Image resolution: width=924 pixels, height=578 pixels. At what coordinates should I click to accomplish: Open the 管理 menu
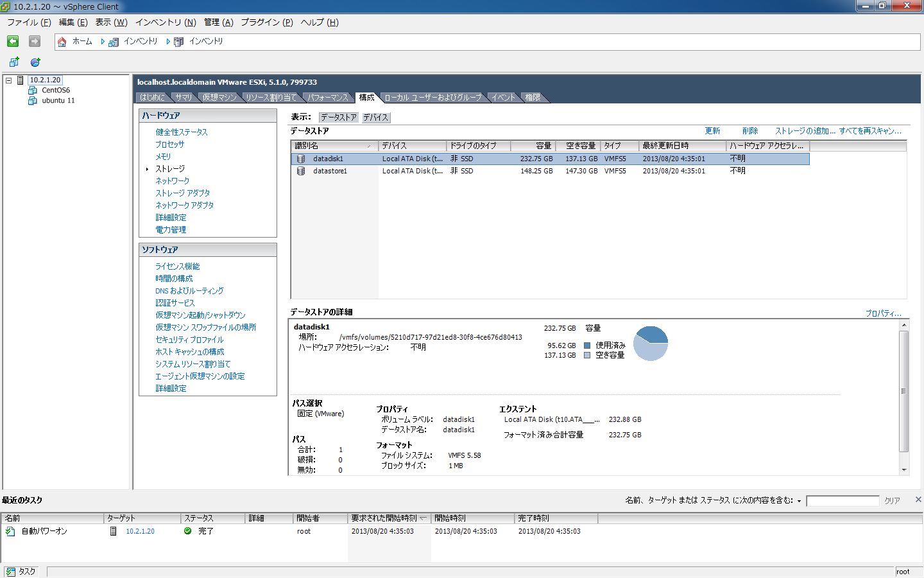(x=219, y=22)
